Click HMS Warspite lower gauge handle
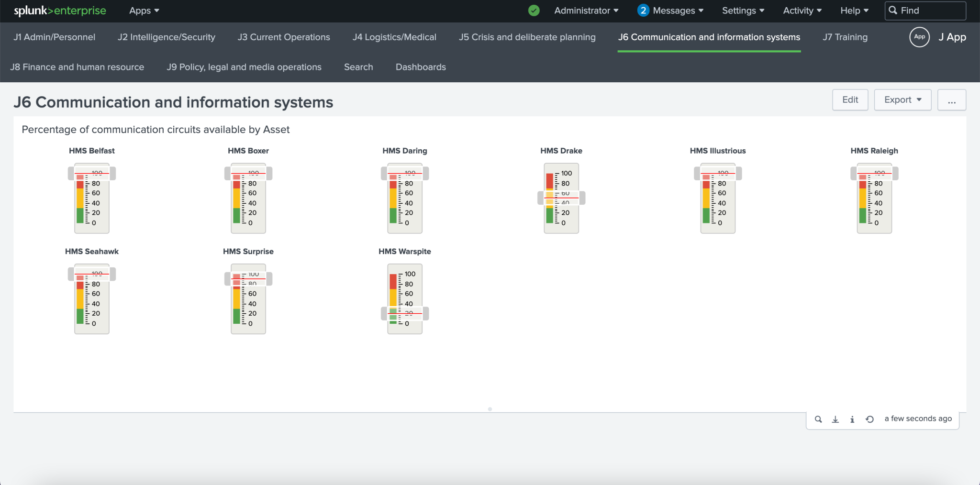Viewport: 980px width, 485px height. [x=404, y=313]
